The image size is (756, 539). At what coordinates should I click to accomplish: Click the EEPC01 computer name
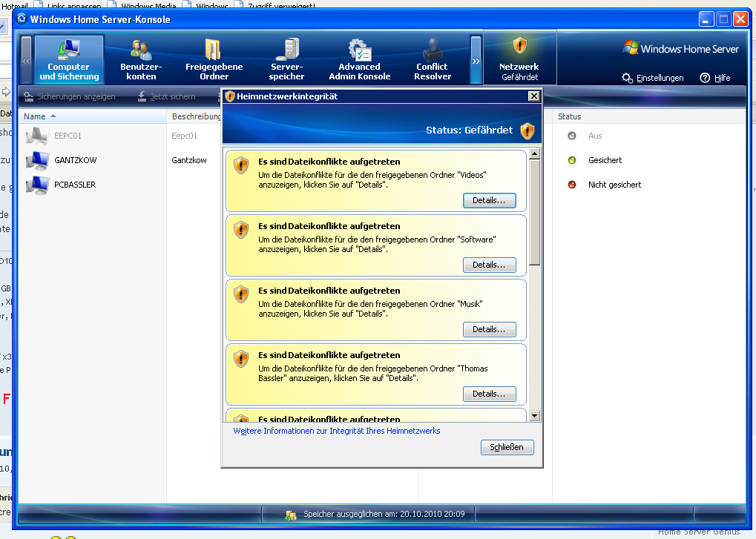(68, 136)
